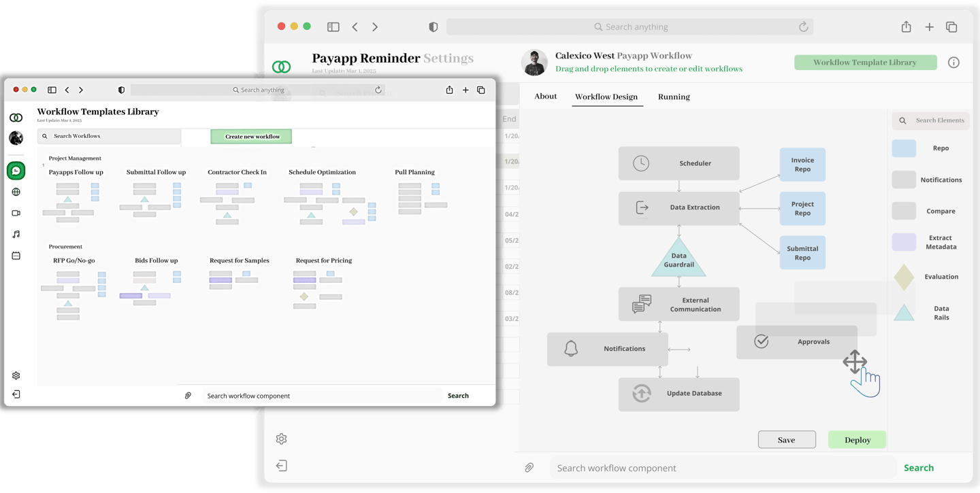Go forward in the back browser window
This screenshot has height=493, width=980.
(x=375, y=27)
